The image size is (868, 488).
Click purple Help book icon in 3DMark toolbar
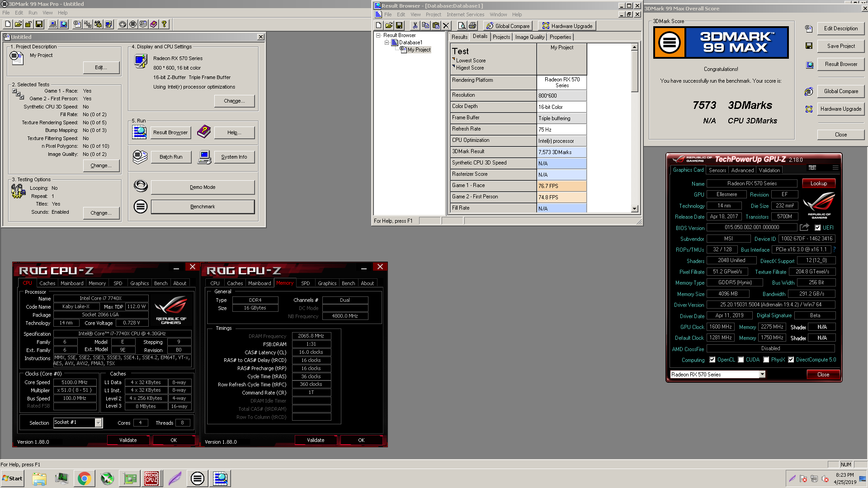pos(154,24)
